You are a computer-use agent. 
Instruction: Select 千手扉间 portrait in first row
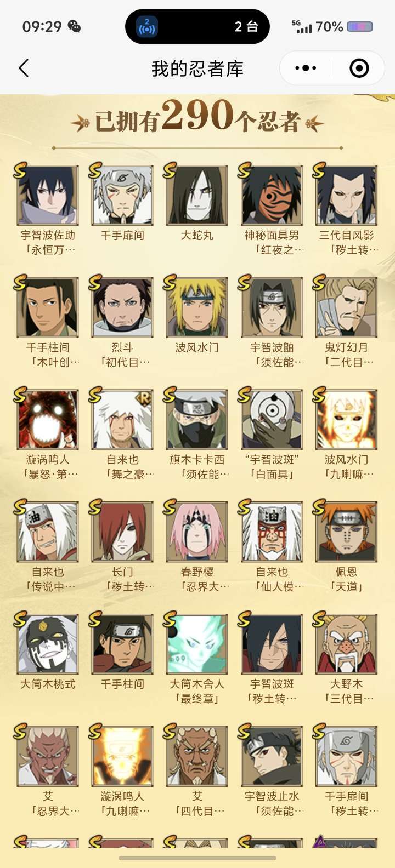[122, 195]
